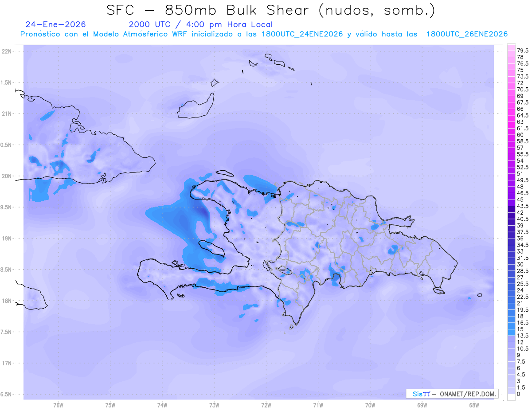Select the "36" colorbar value
The height and width of the screenshot is (411, 532).
pyautogui.click(x=520, y=238)
